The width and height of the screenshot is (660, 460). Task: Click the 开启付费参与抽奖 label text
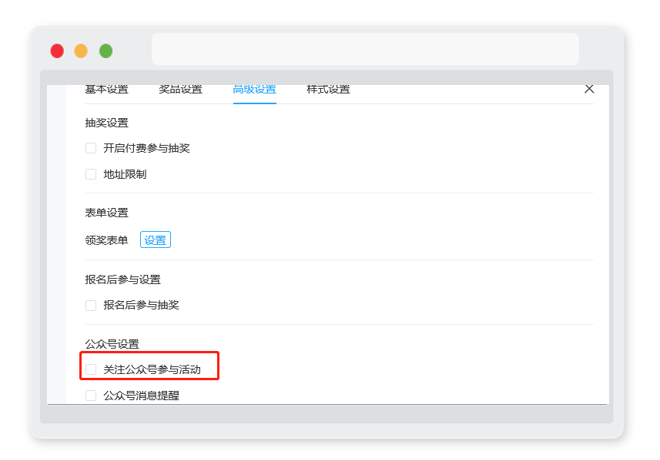tap(146, 148)
